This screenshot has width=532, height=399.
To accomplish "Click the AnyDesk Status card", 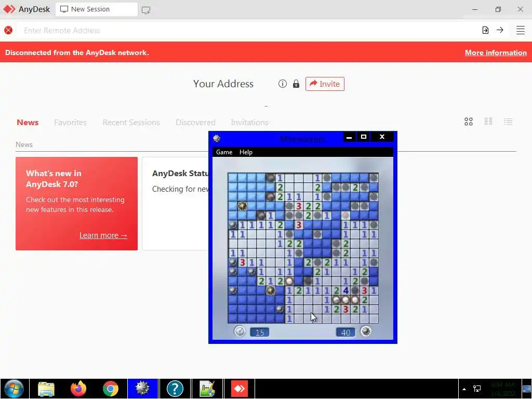I will tap(175, 204).
